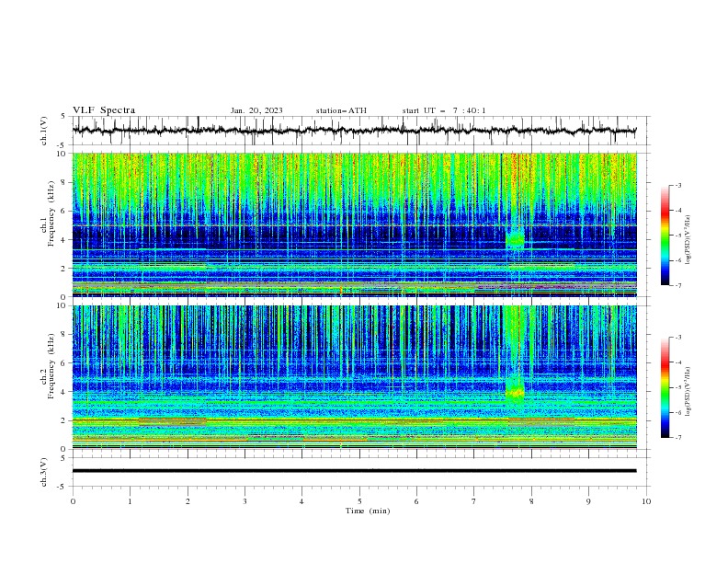Click the "-3" tick on lower color bar

point(678,338)
